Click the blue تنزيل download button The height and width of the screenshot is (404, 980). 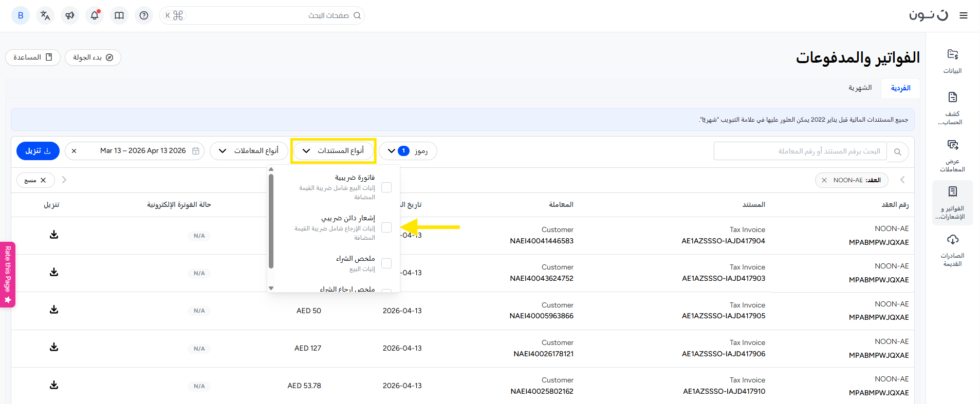click(x=38, y=151)
